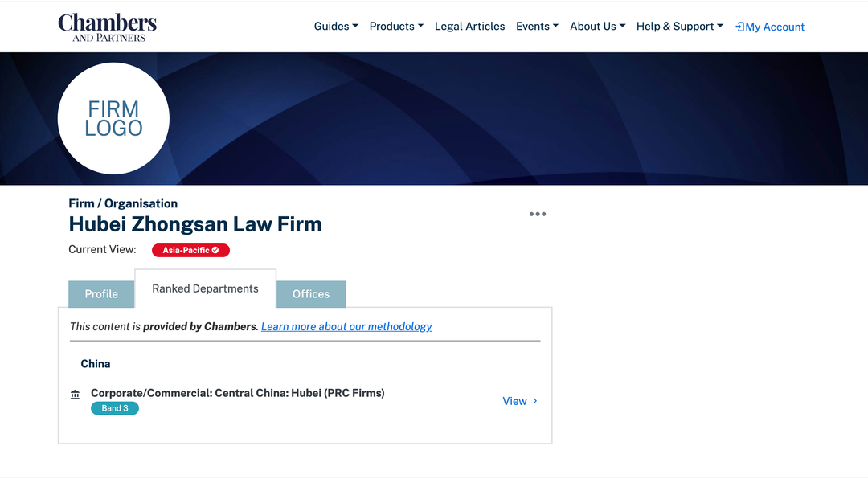
Task: Expand the Guides dropdown menu
Action: (336, 27)
